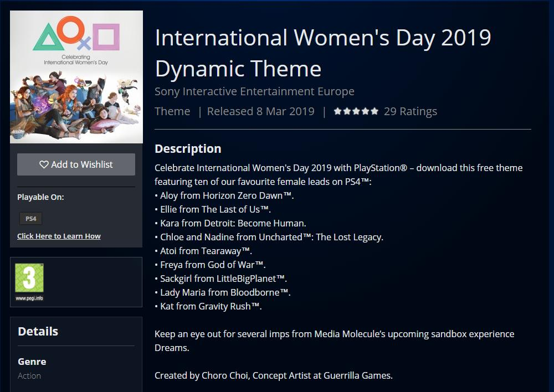Screen dimensions: 554x392
Task: Click the Aloy from Horizon Zero Dawn line
Action: point(224,195)
